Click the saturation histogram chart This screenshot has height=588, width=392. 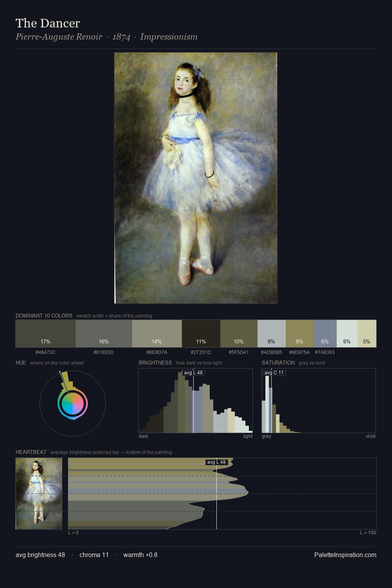click(x=319, y=401)
